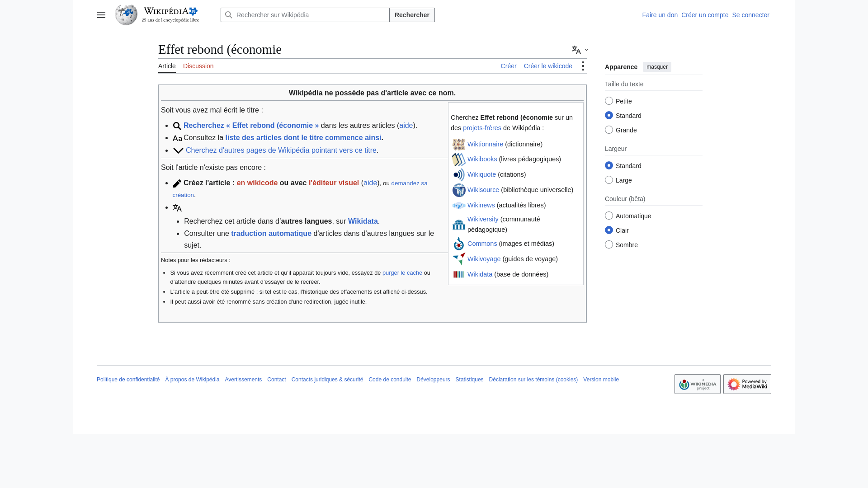Click the Wikivoyage icon
Image resolution: width=868 pixels, height=488 pixels.
pos(459,259)
